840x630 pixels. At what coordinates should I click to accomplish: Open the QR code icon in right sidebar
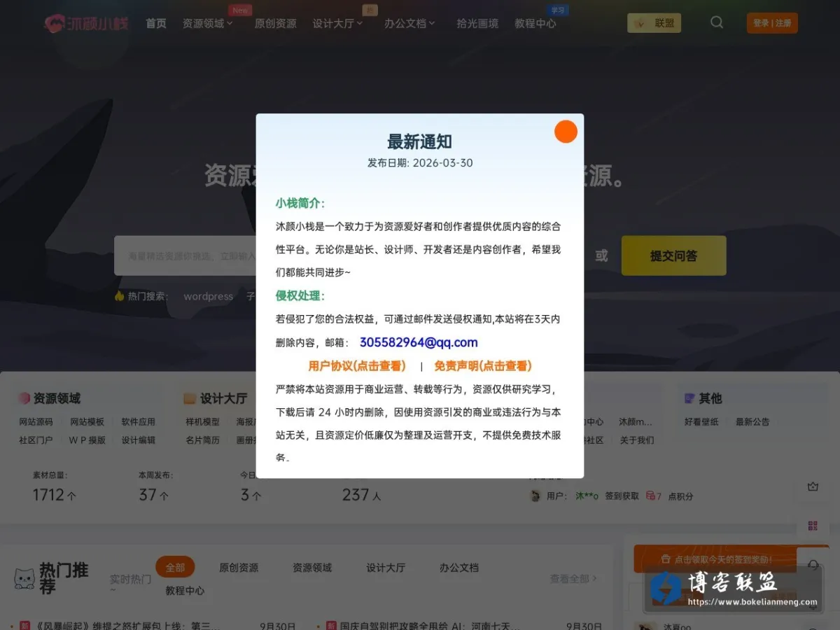(x=813, y=526)
